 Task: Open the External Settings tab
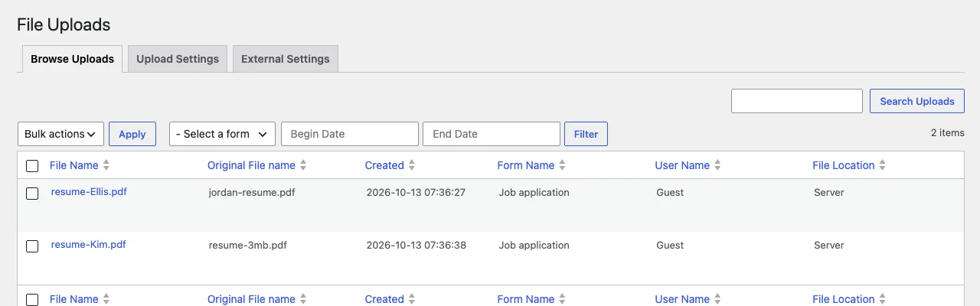click(x=286, y=59)
